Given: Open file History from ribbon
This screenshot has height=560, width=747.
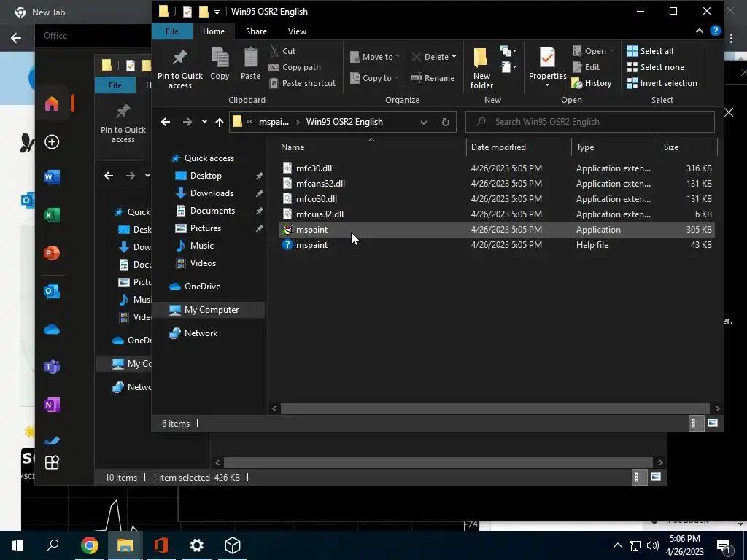Looking at the screenshot, I should 591,83.
